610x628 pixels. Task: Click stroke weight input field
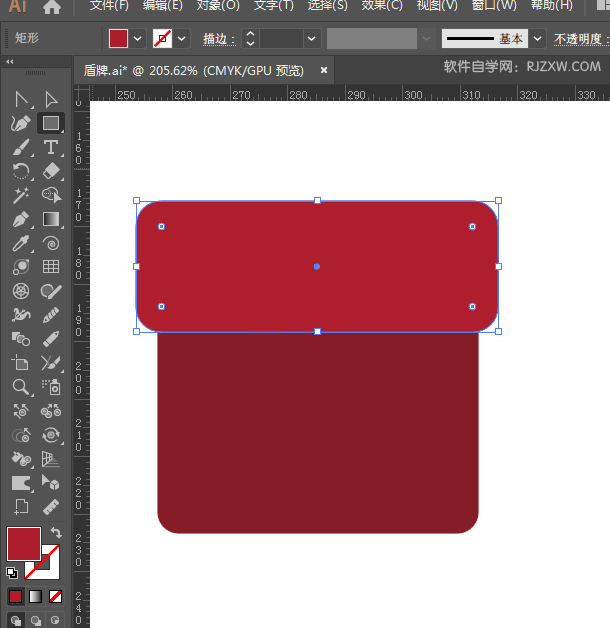[281, 39]
